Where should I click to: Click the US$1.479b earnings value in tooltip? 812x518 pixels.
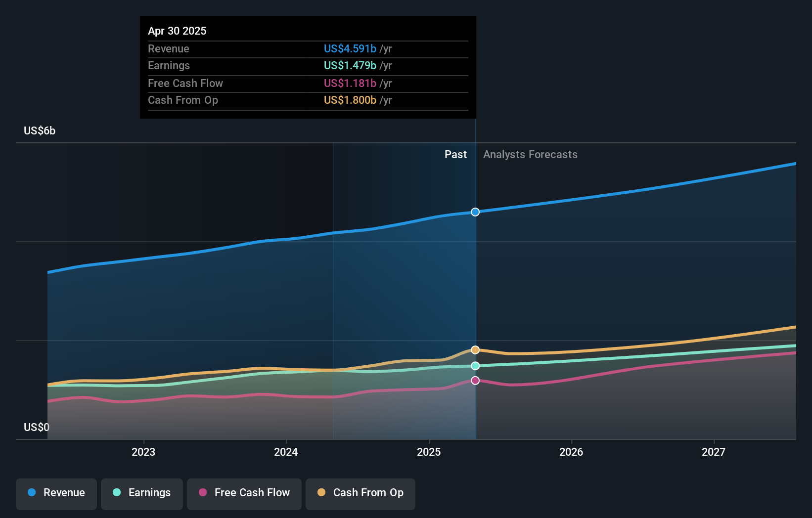(x=350, y=65)
